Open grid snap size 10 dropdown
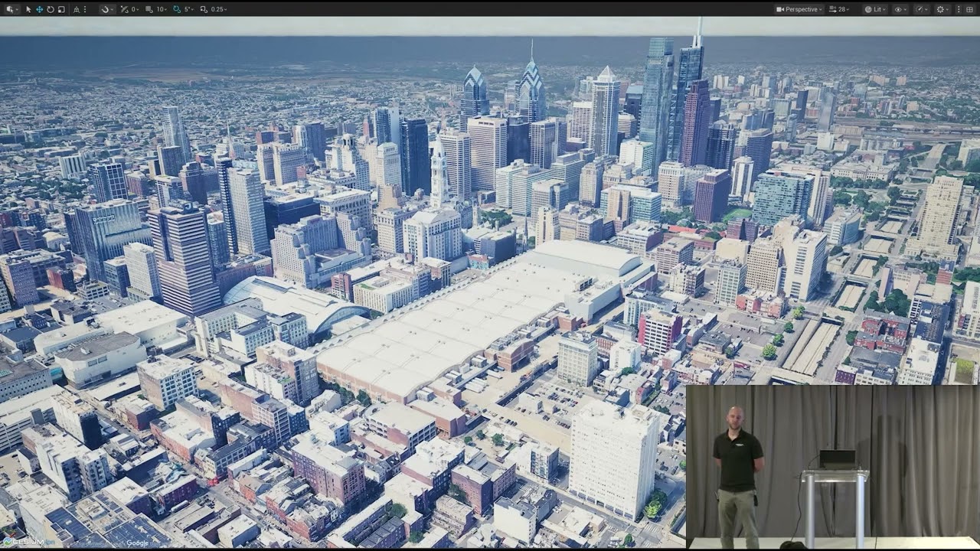This screenshot has height=551, width=980. point(162,9)
